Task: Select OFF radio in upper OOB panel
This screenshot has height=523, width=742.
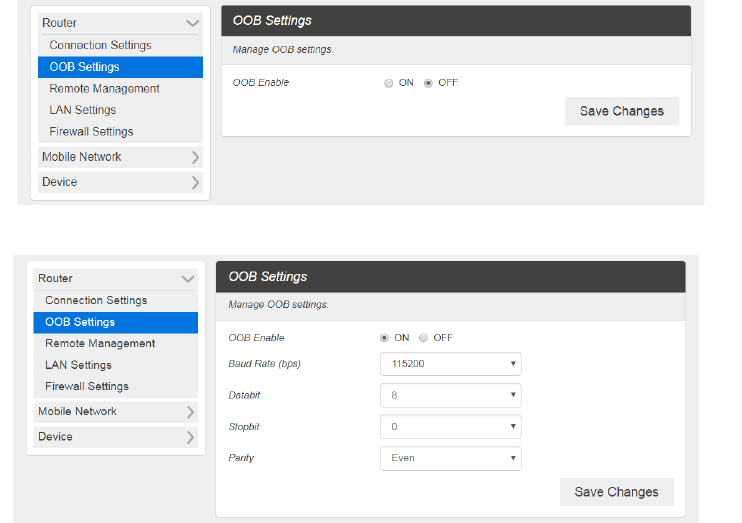Action: pyautogui.click(x=429, y=83)
